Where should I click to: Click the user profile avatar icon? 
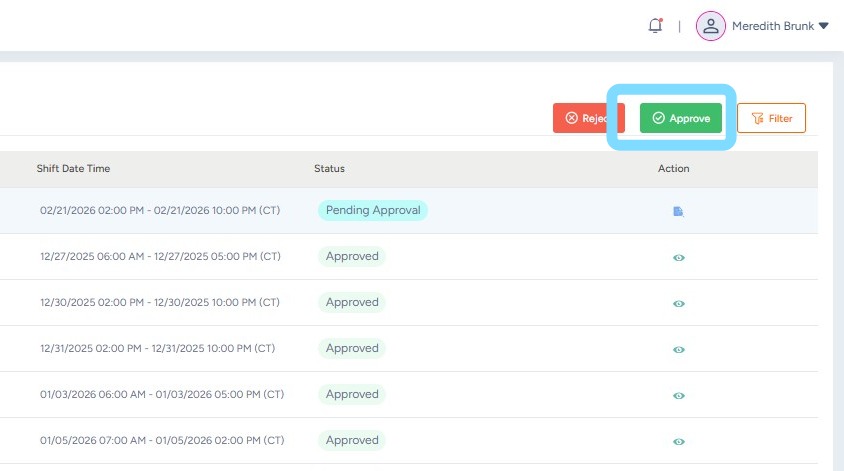(x=710, y=26)
